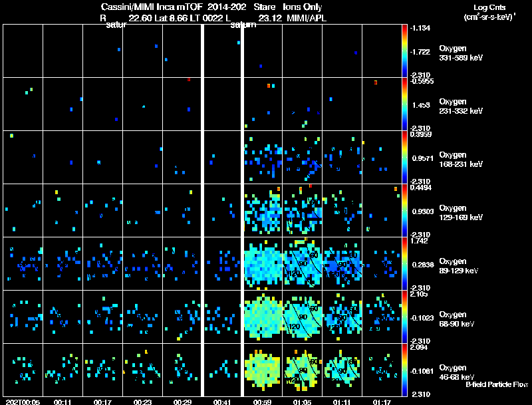Image resolution: width=532 pixels, height=405 pixels.
Task: Click the 0.9571 colorbar value
Action: pos(423,158)
